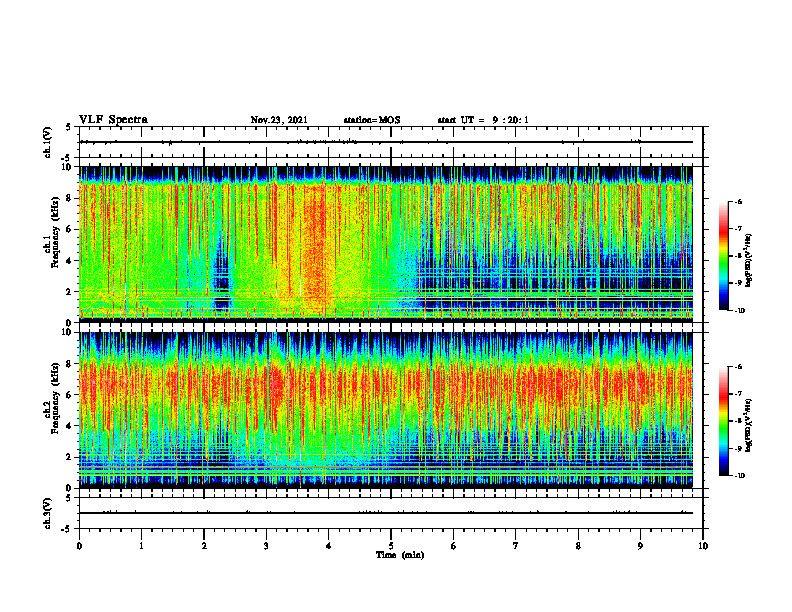Click the "-5" tick on the ch.3(V) axis
Image resolution: width=792 pixels, height=612 pixels.
coord(66,529)
